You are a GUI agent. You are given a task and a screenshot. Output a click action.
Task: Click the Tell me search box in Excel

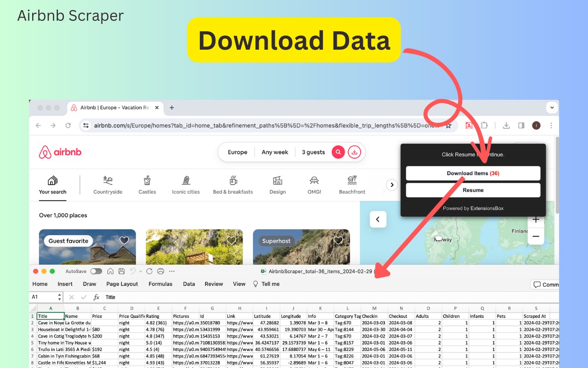pyautogui.click(x=266, y=284)
